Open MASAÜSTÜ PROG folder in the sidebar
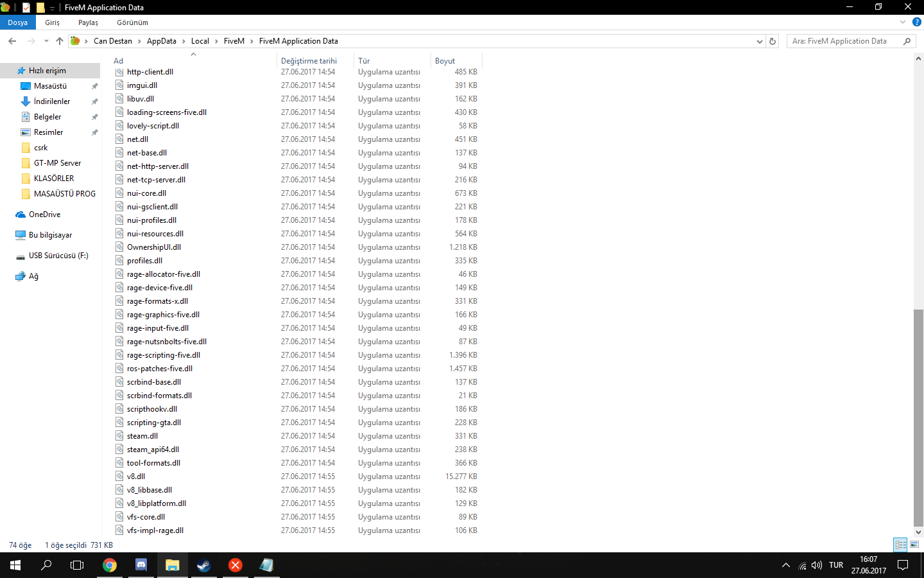This screenshot has height=578, width=924. (x=64, y=194)
